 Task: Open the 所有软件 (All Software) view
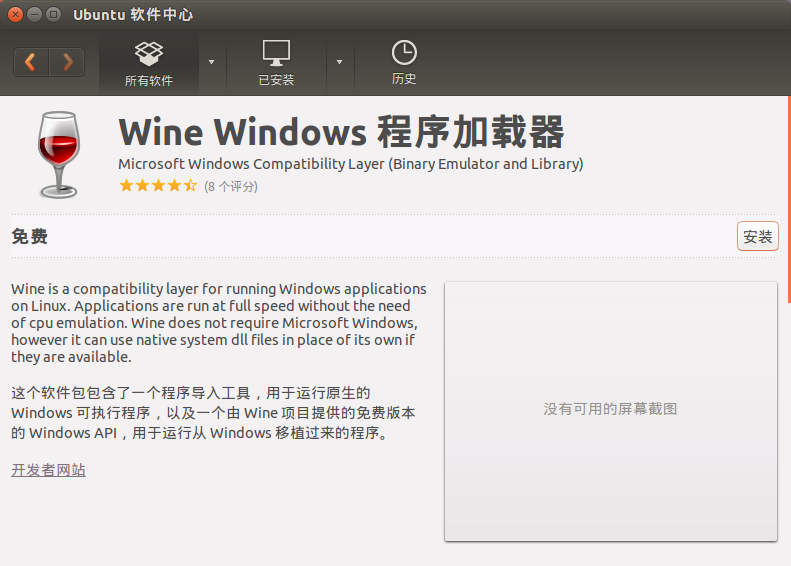[148, 63]
